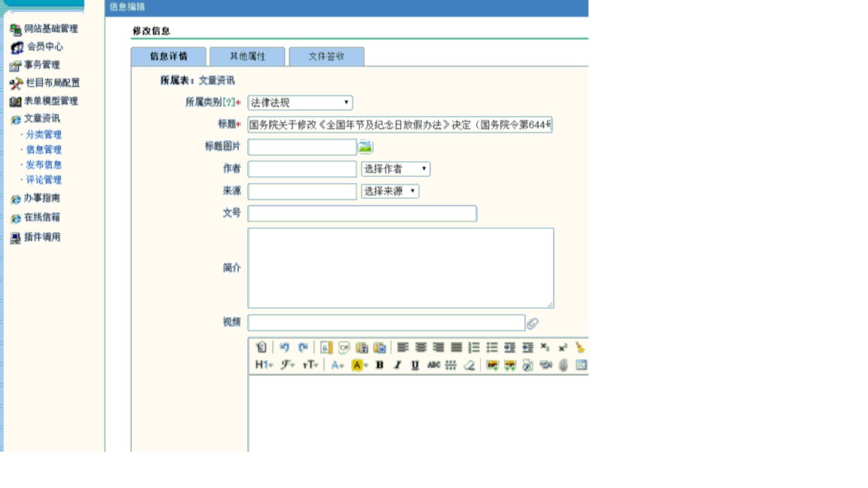Center-align text using the toolbar icon
This screenshot has height=488, width=868.
420,347
